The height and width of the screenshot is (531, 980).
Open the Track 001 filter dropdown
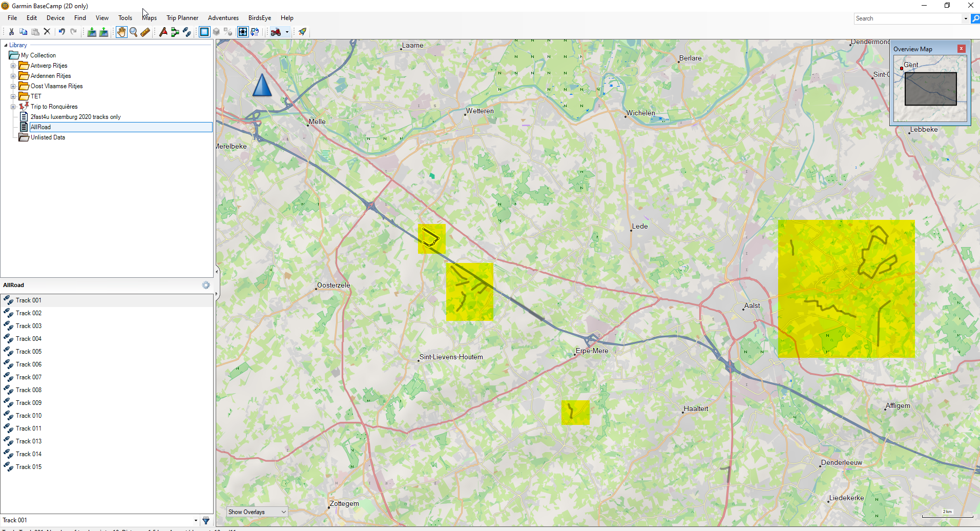click(196, 520)
